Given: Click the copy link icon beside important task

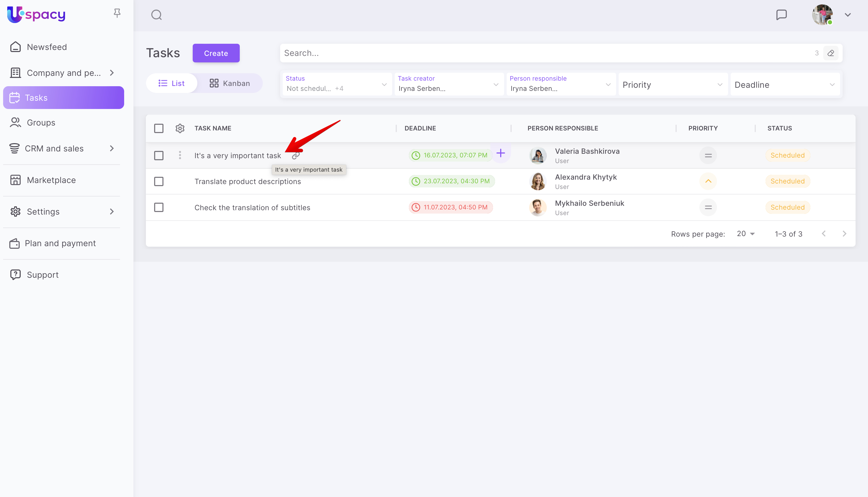Looking at the screenshot, I should (x=296, y=156).
